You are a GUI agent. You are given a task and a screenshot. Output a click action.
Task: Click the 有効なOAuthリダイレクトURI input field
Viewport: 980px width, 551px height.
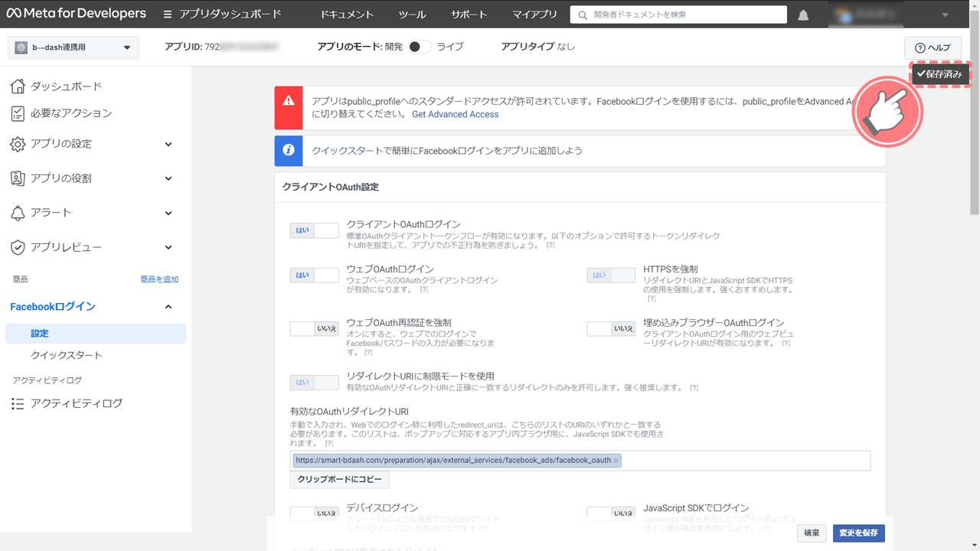[580, 461]
